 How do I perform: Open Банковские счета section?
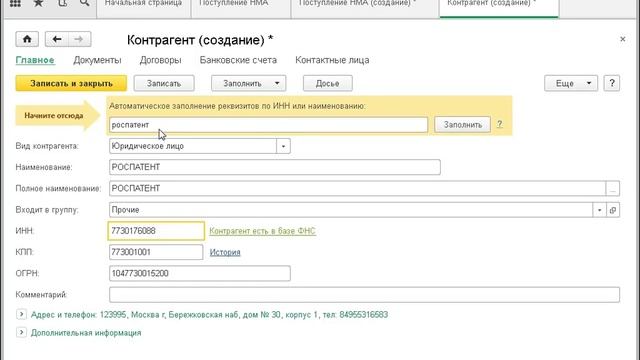238,60
